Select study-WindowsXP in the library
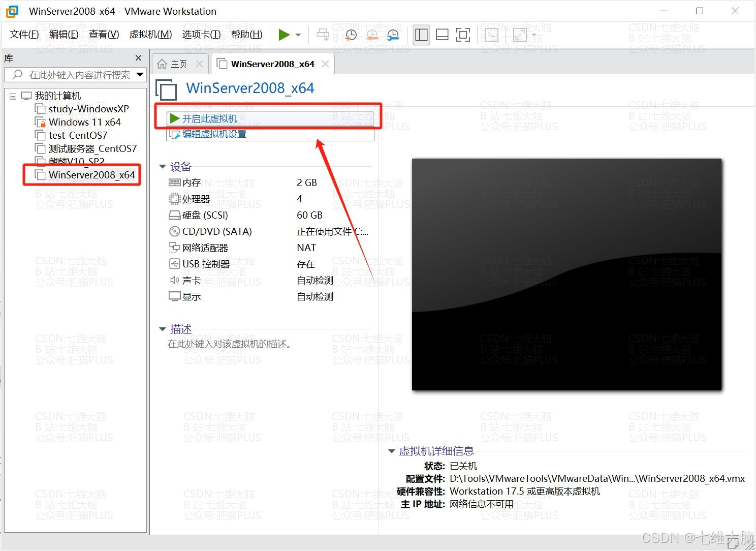The image size is (756, 551). 88,109
